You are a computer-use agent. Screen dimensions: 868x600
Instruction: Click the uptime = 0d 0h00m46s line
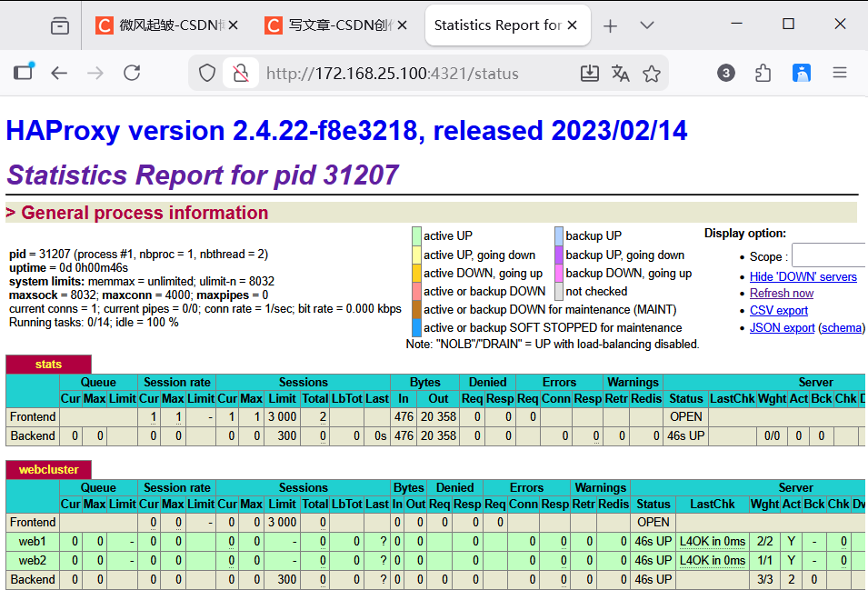pos(68,268)
